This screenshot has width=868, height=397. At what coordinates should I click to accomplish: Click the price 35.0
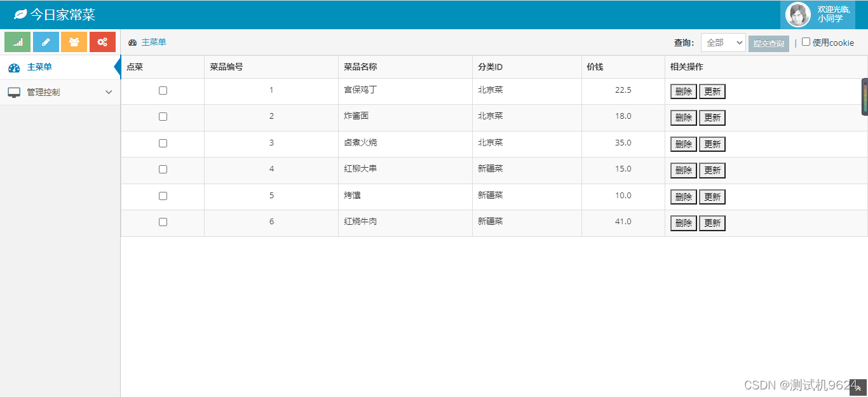pos(623,143)
